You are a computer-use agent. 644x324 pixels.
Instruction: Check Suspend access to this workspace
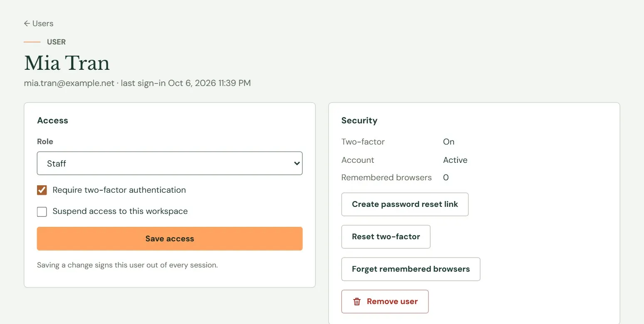point(42,212)
